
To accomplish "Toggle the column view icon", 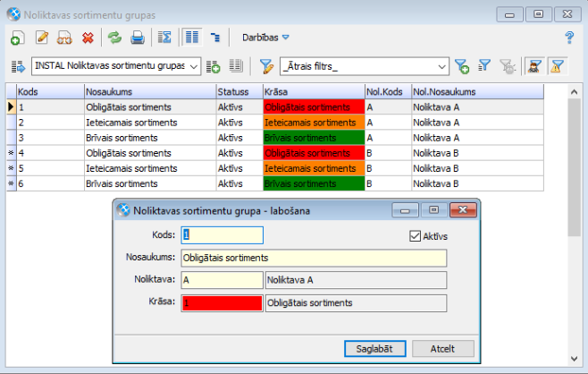I will pos(192,38).
